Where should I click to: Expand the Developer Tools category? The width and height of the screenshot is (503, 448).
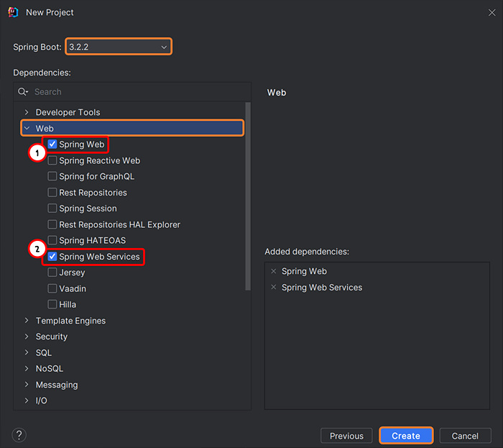pos(27,112)
